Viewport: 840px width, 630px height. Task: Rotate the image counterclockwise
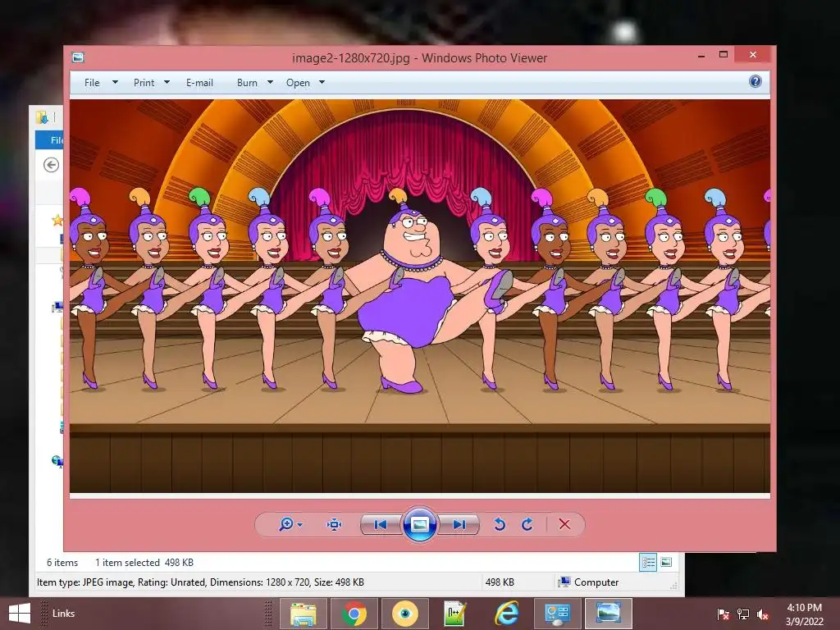(x=500, y=524)
